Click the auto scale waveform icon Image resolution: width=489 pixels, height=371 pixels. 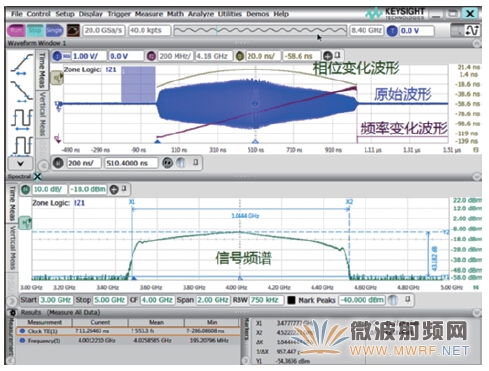click(73, 31)
